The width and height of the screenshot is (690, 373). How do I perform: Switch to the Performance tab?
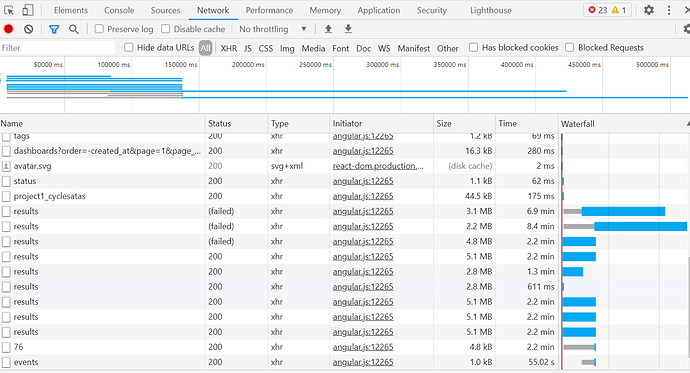coord(269,10)
